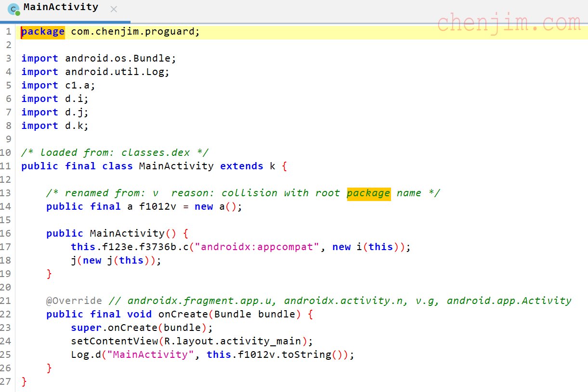Click highlighted 'package' word in line 13 comment

[x=368, y=193]
